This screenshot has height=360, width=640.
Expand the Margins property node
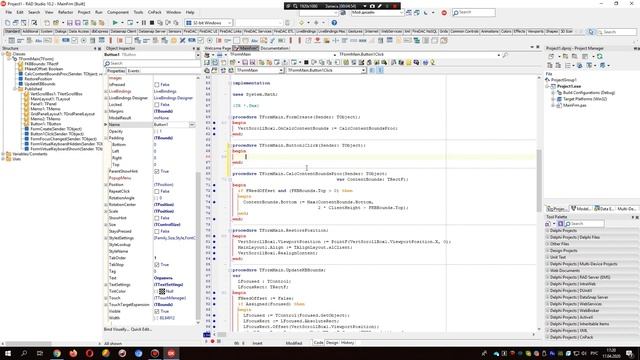[x=106, y=111]
